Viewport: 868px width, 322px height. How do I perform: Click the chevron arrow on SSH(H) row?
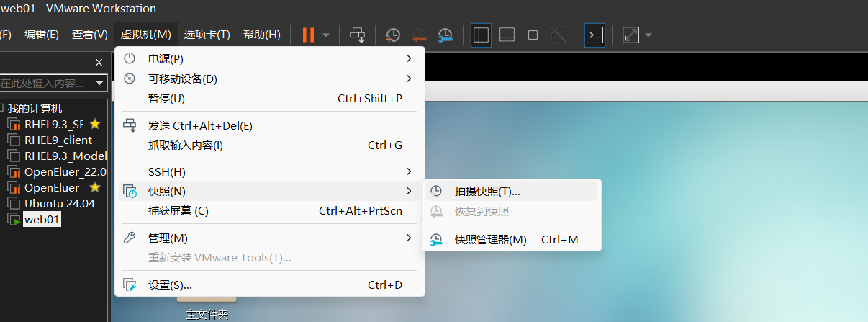pyautogui.click(x=409, y=171)
